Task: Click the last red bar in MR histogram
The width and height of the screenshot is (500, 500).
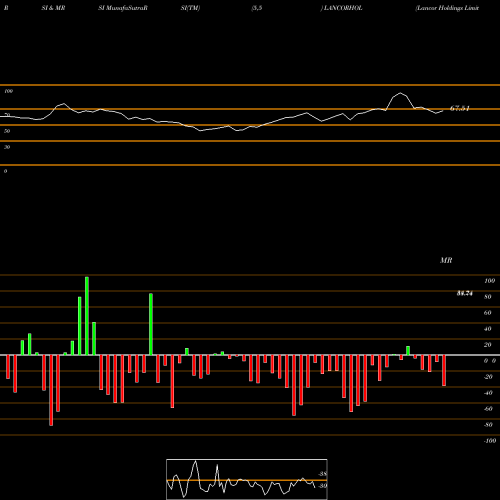Action: [444, 370]
